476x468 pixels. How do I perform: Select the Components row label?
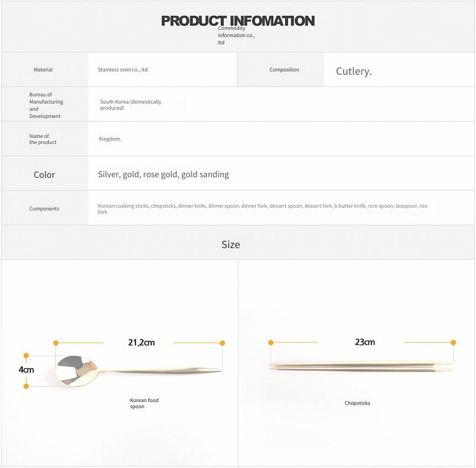click(44, 209)
